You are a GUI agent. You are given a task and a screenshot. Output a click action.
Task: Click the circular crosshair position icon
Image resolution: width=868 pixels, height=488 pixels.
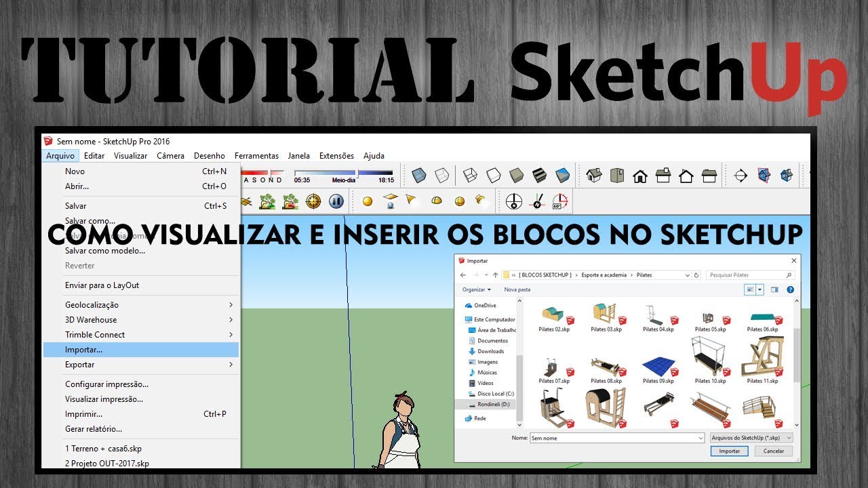[x=515, y=201]
